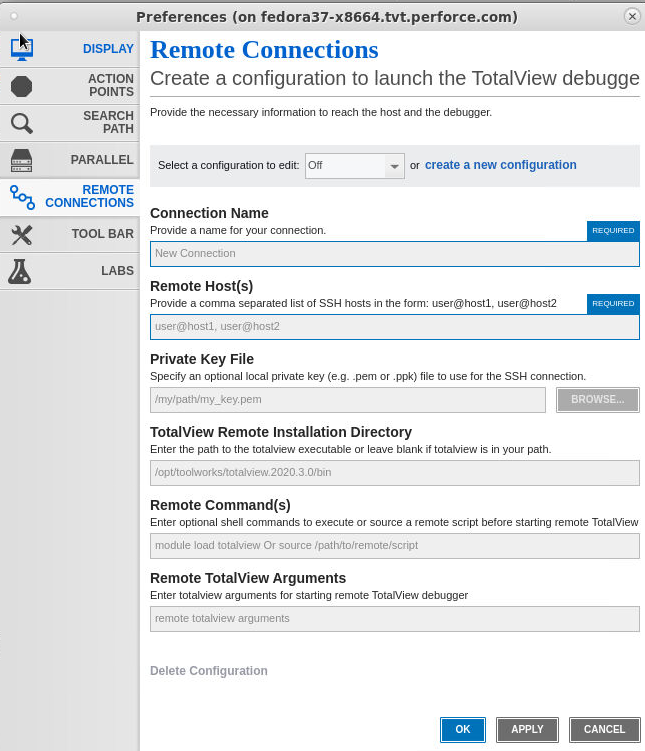Select the Tool Bar tab label
This screenshot has width=645, height=751.
[102, 234]
